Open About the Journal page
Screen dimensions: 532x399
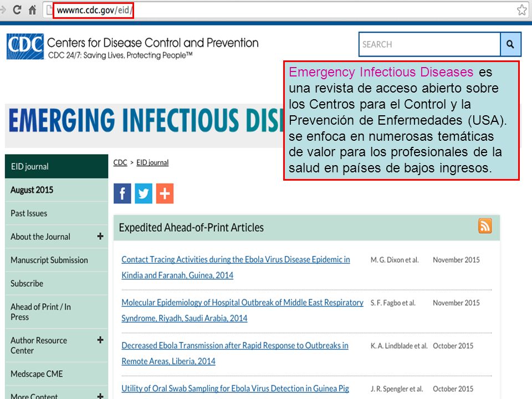pyautogui.click(x=40, y=237)
